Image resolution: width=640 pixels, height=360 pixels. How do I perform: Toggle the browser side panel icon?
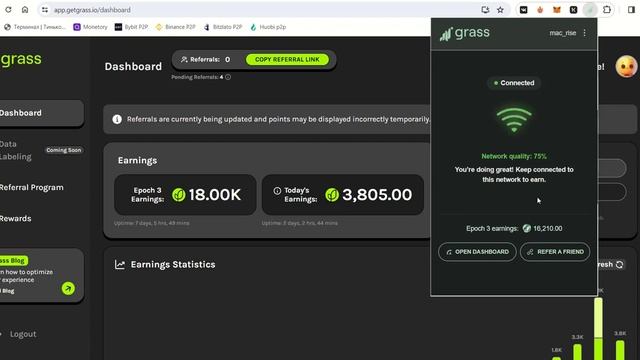(631, 10)
